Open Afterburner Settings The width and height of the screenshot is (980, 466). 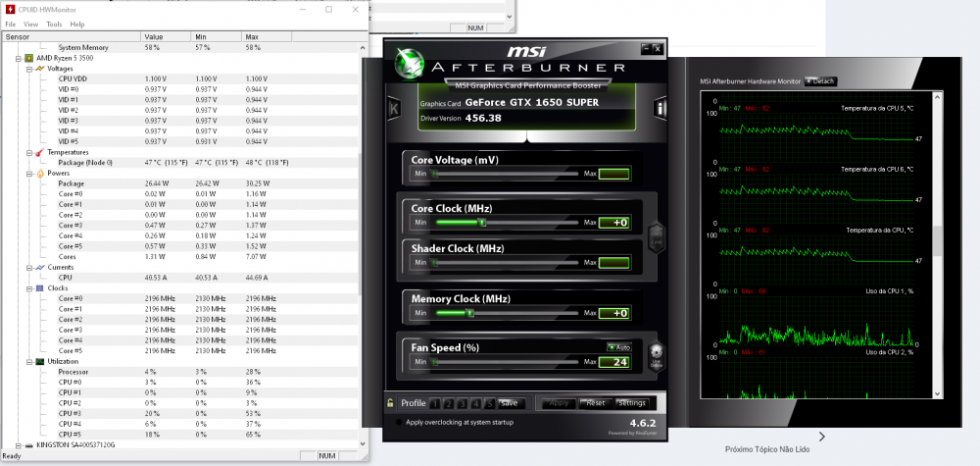pos(632,403)
